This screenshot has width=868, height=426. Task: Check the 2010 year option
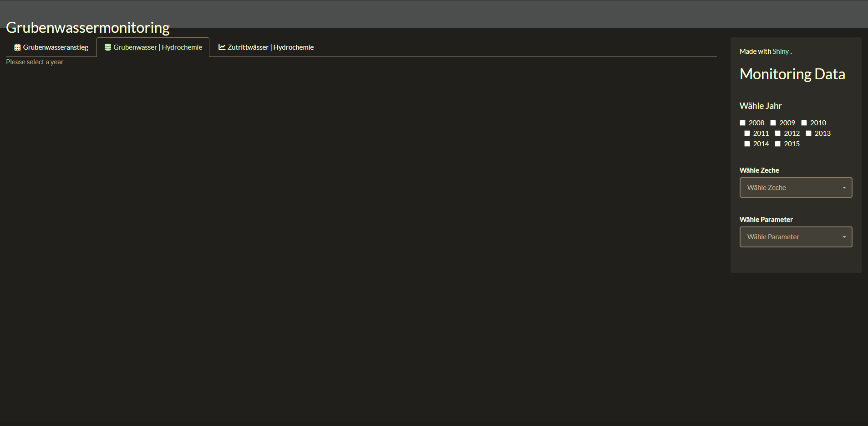click(x=804, y=123)
